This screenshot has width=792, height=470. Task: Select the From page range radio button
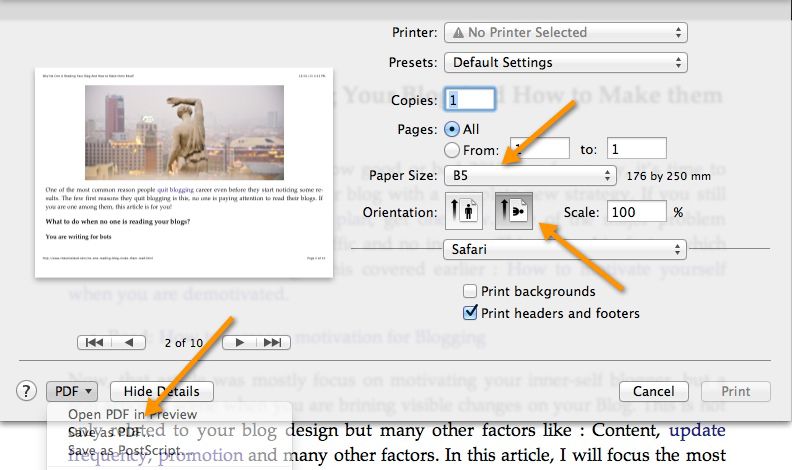[x=452, y=150]
